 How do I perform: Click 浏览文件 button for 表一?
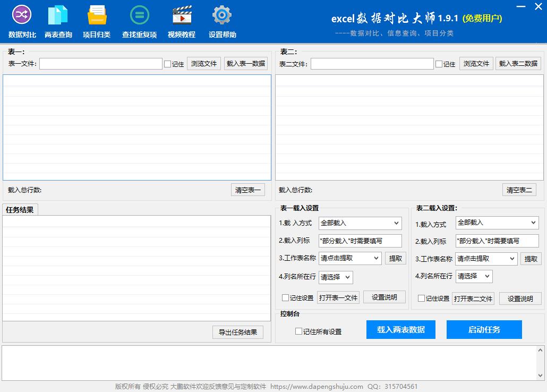(204, 64)
